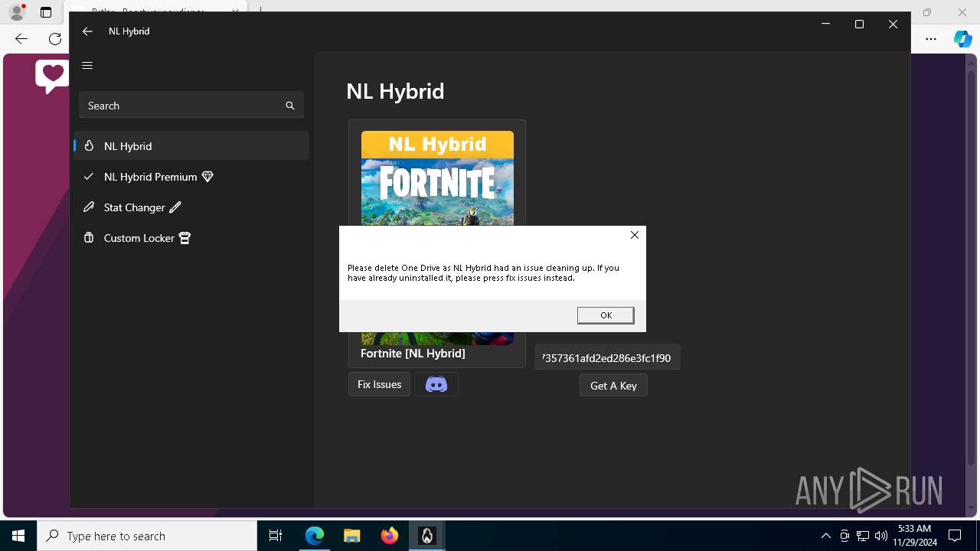Click the Fortnite [NL Hybrid] caption text
Image resolution: width=980 pixels, height=551 pixels.
[413, 354]
